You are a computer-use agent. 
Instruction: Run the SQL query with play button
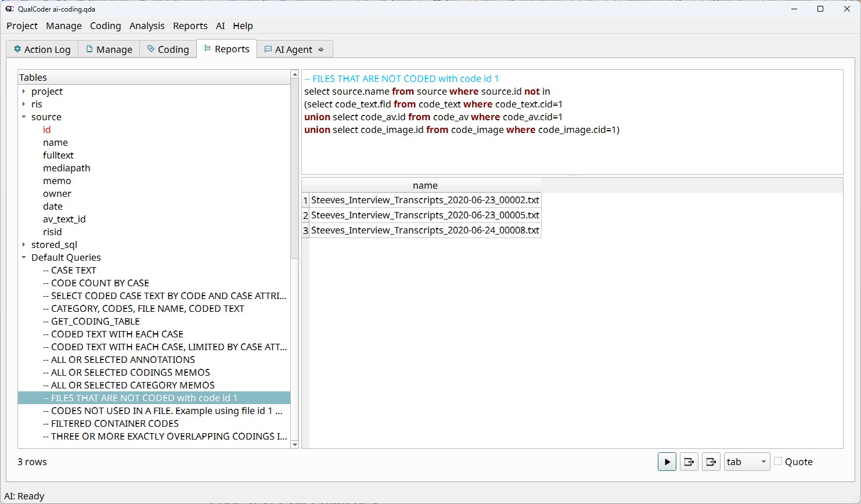tap(667, 462)
